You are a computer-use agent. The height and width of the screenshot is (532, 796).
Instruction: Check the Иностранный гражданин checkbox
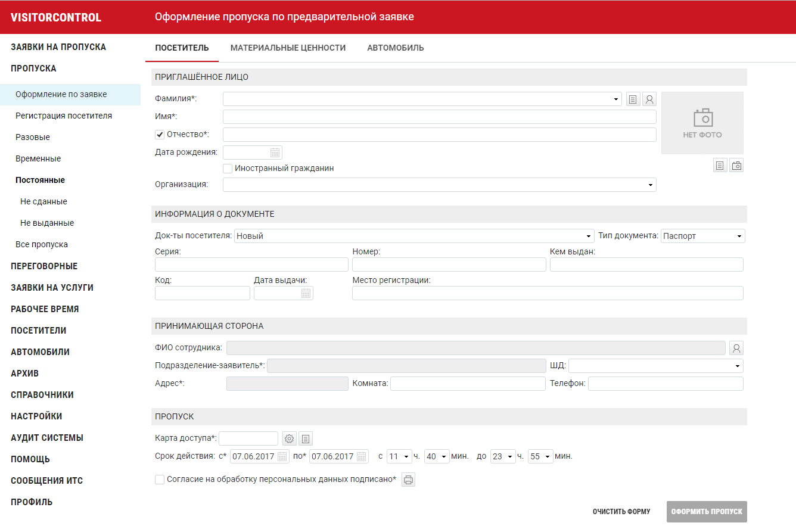coord(228,169)
